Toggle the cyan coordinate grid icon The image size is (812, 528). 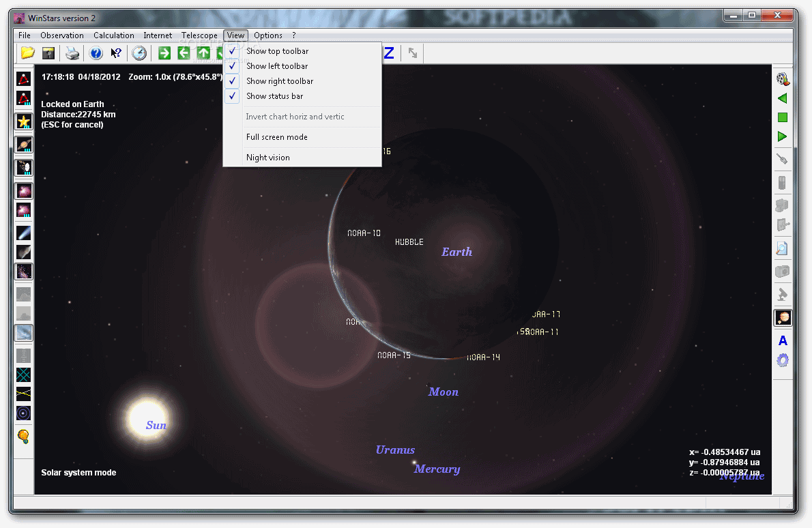click(23, 375)
